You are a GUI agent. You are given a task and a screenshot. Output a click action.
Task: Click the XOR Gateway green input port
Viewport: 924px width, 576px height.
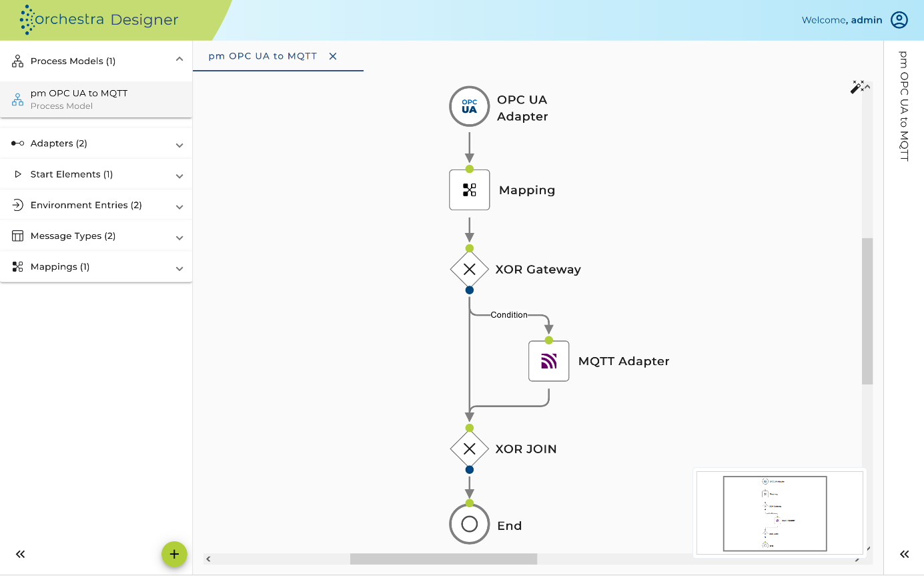tap(470, 248)
